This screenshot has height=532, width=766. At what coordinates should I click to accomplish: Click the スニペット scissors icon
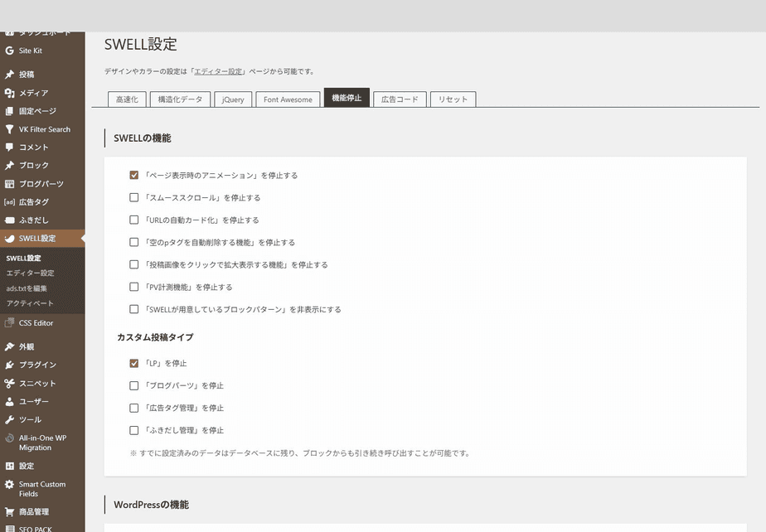coord(9,384)
